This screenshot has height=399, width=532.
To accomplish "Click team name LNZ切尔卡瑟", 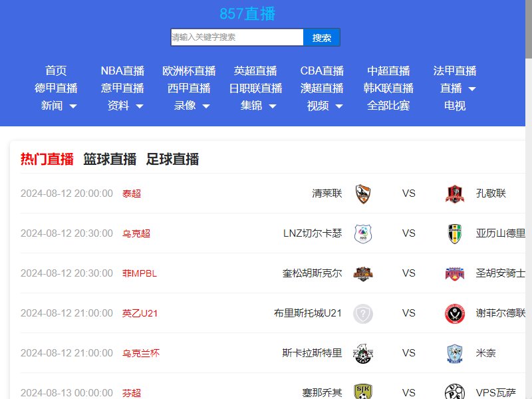I will (313, 233).
